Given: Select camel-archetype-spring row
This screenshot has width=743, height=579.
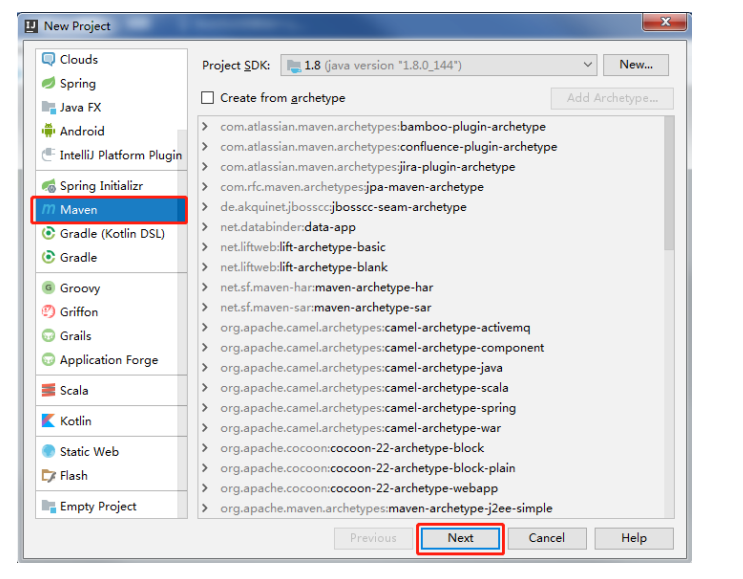Looking at the screenshot, I should (431, 407).
